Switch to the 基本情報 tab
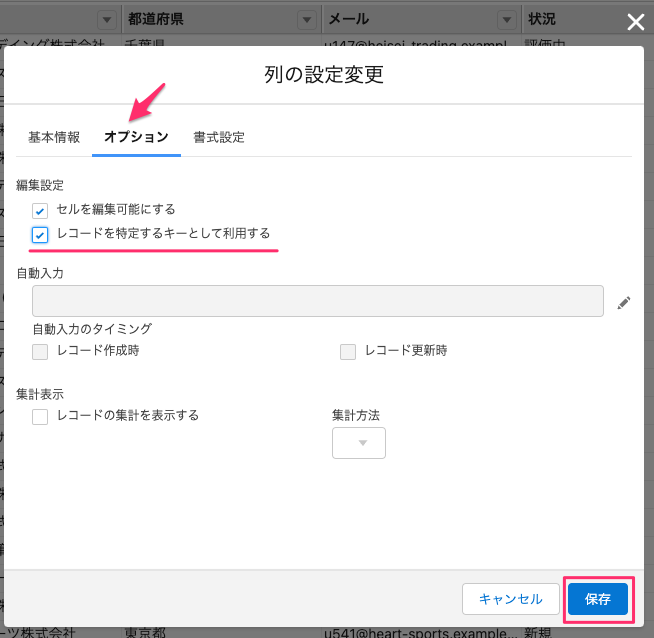The height and width of the screenshot is (638, 654). [54, 137]
